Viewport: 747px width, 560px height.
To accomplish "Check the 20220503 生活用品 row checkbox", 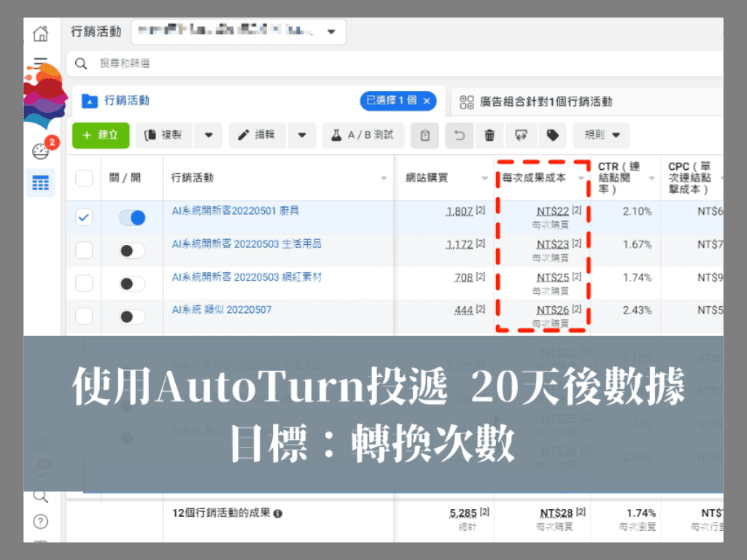I will tap(84, 251).
